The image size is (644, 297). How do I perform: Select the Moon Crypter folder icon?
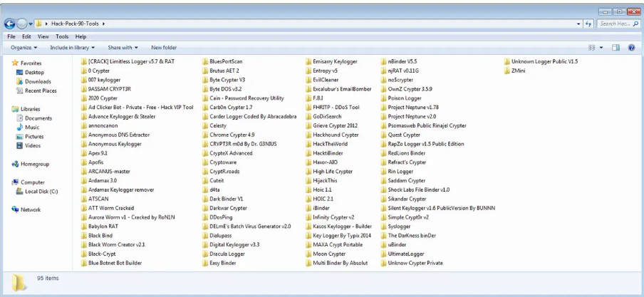[x=309, y=254]
